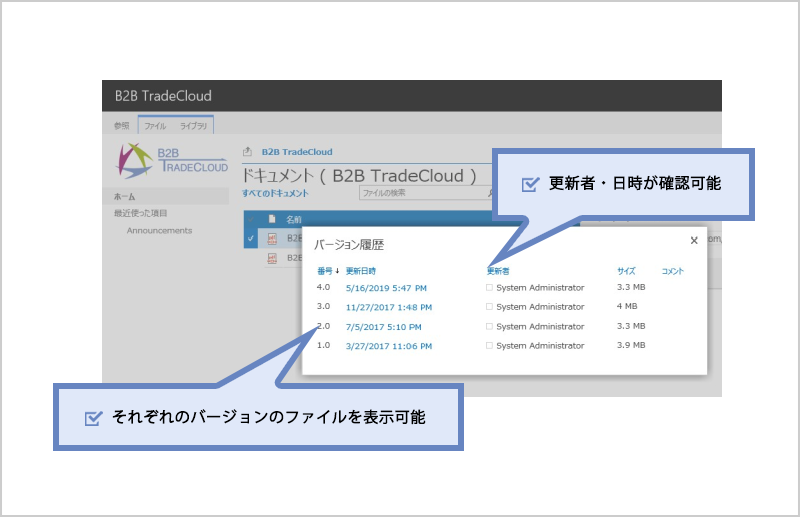Open the 参照 ribbon tab
Screen dimensions: 800x517
tap(122, 126)
